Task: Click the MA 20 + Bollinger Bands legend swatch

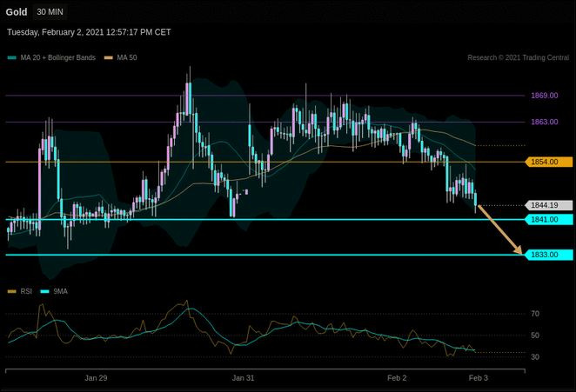Action: (12, 57)
